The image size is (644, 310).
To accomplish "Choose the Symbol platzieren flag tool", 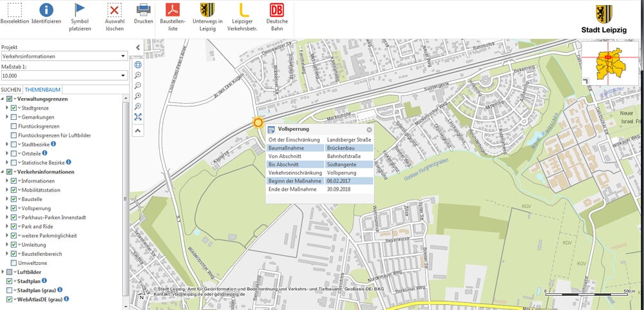I will click(80, 10).
